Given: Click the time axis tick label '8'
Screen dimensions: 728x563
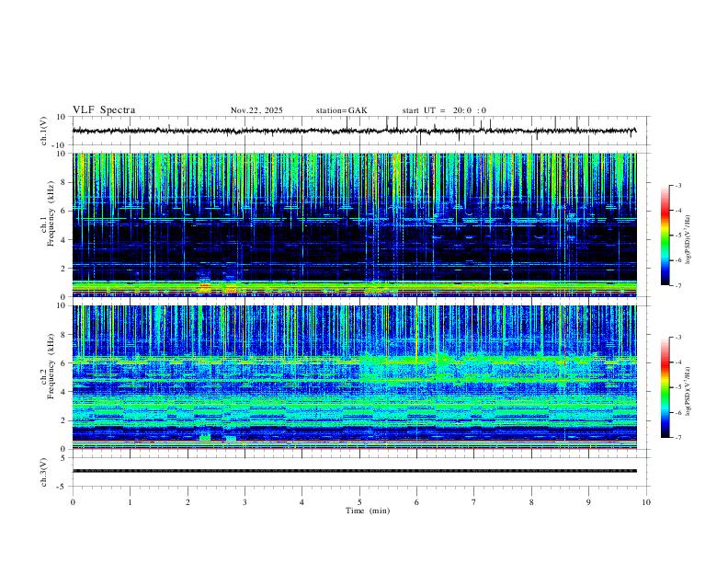Looking at the screenshot, I should (531, 502).
